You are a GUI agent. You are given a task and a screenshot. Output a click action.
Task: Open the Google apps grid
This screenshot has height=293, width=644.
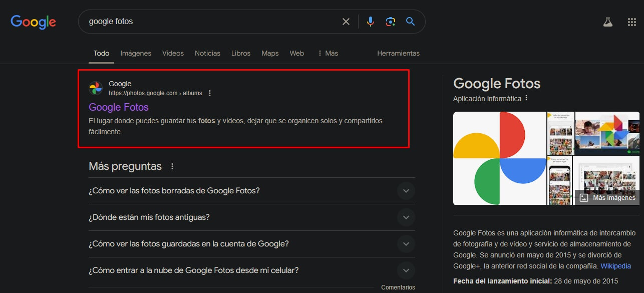pos(632,22)
